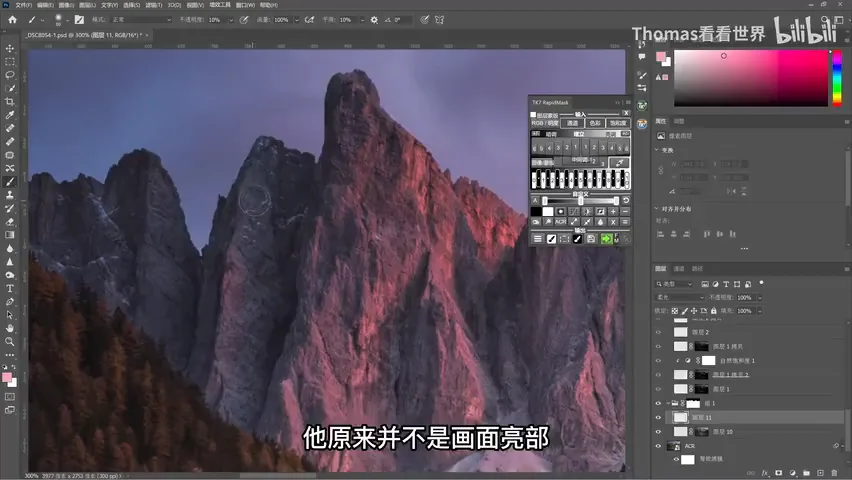Click the add layer mask icon
852x480 pixels.
[x=779, y=473]
